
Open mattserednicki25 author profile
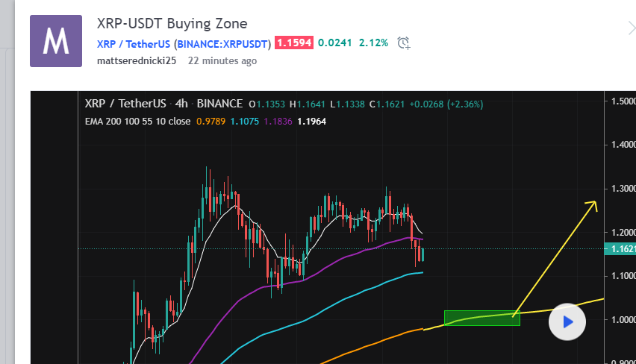click(x=138, y=60)
